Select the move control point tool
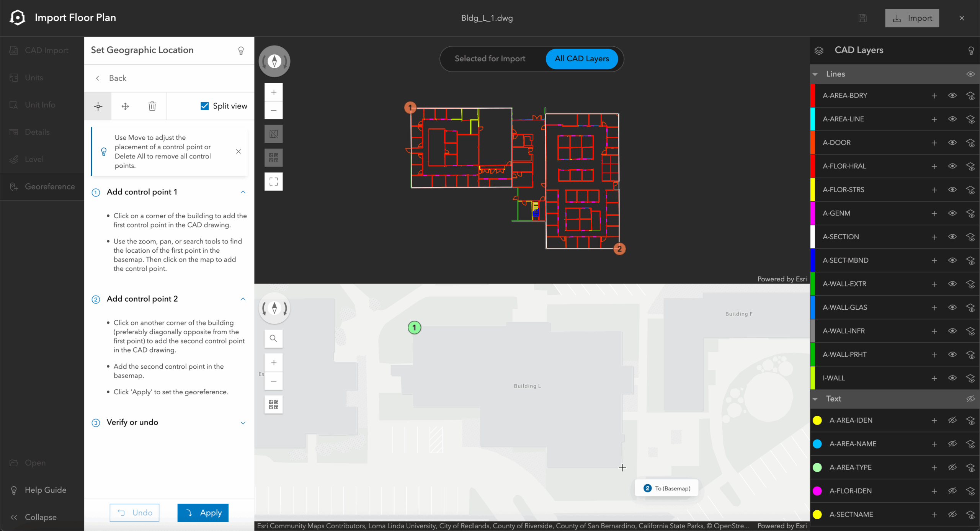The height and width of the screenshot is (531, 980). point(125,106)
